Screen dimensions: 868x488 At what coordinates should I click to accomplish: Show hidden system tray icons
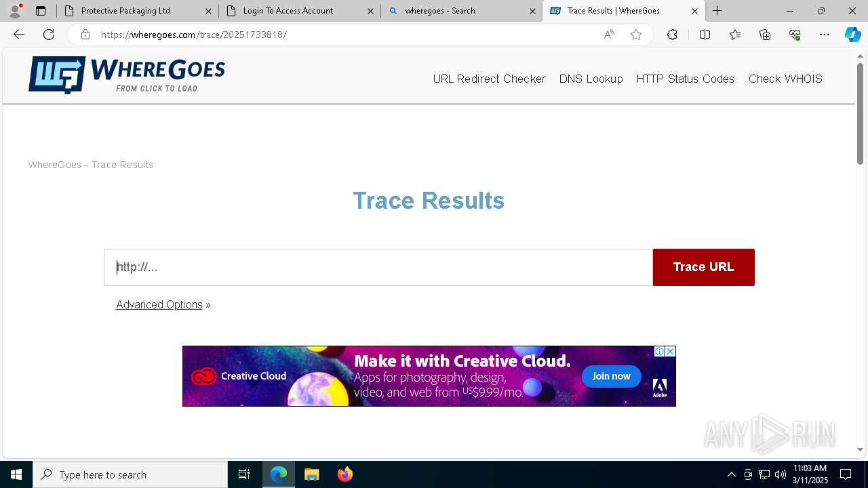[731, 474]
